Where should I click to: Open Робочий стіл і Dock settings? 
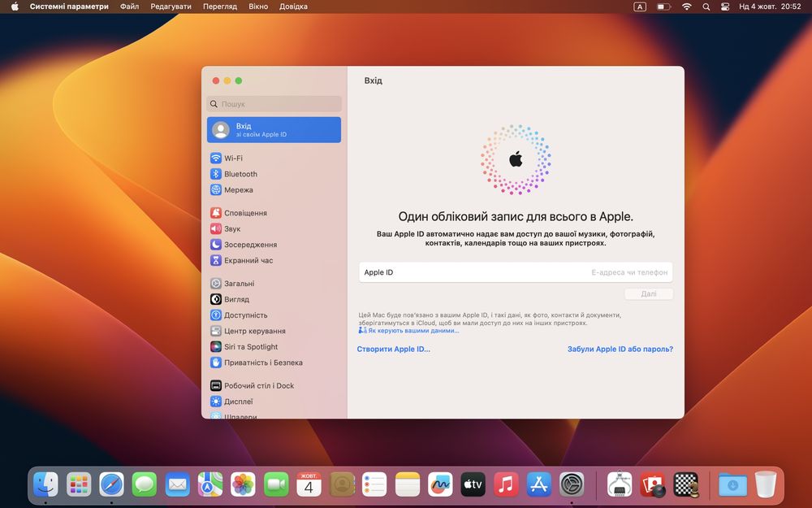(x=274, y=385)
